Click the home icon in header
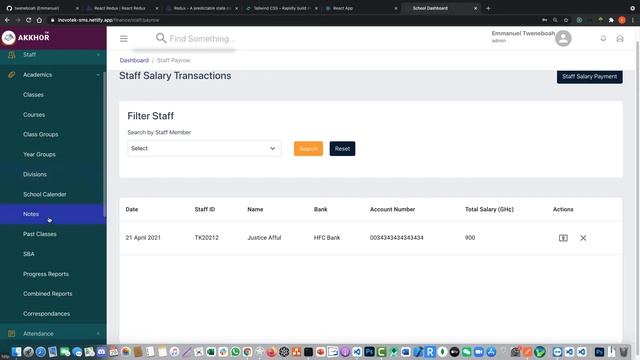This screenshot has height=360, width=640. 620,38
